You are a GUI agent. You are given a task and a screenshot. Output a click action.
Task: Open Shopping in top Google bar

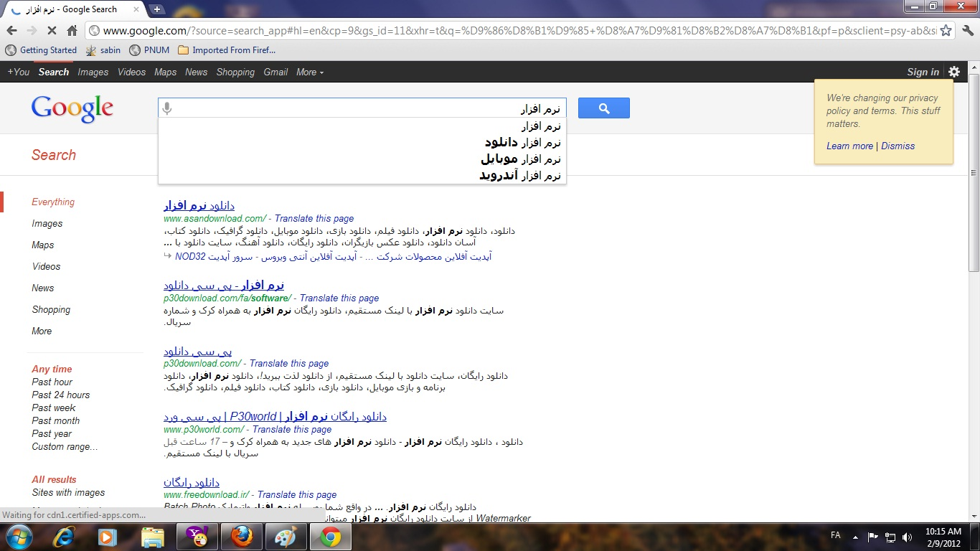[x=235, y=72]
